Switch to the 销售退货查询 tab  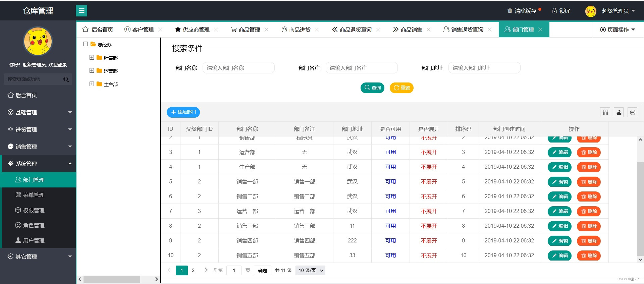[463, 30]
